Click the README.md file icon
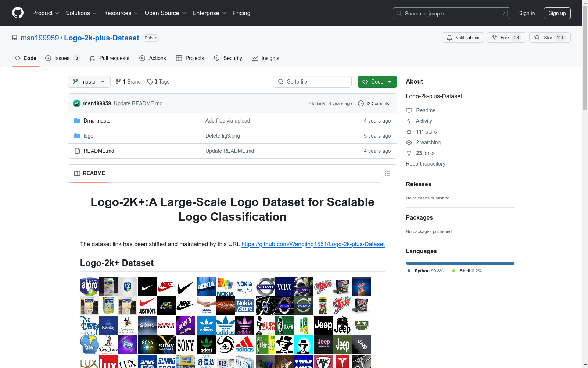588x368 pixels. pos(77,151)
